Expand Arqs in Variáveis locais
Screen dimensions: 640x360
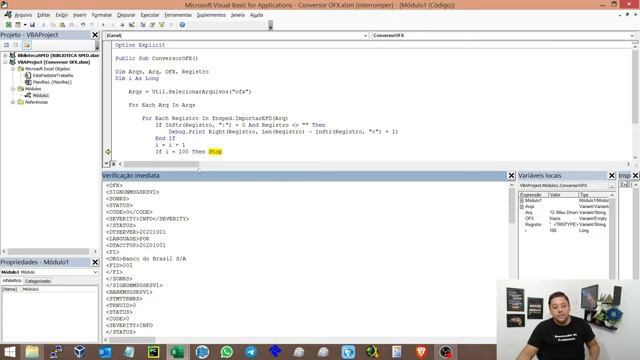point(522,207)
